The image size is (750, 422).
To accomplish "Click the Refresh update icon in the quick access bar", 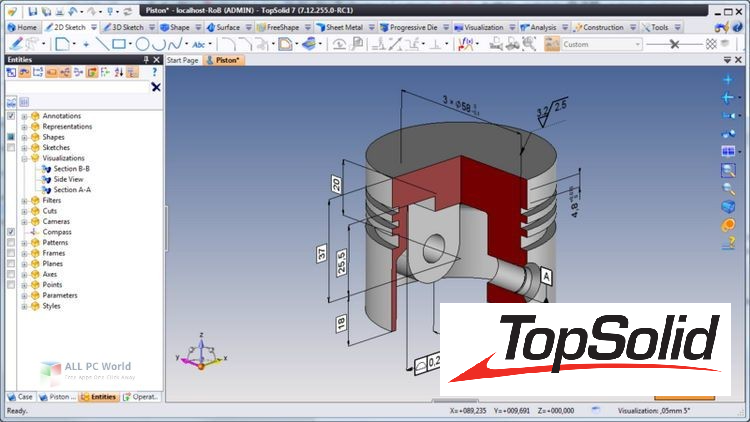I will 128,11.
